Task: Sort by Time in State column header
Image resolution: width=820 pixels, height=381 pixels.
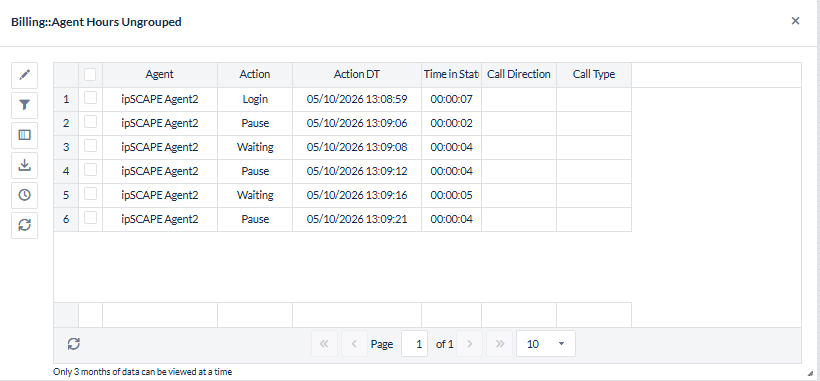Action: 451,75
